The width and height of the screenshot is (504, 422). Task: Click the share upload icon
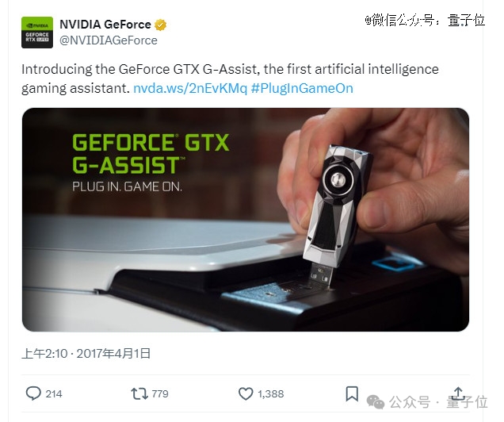click(x=459, y=393)
